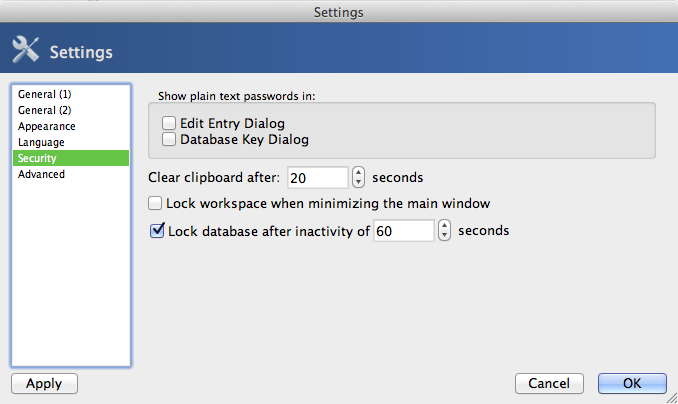Screen dimensions: 678x404
Task: Tick the Database Key Dialog checkbox
Action: tap(169, 139)
